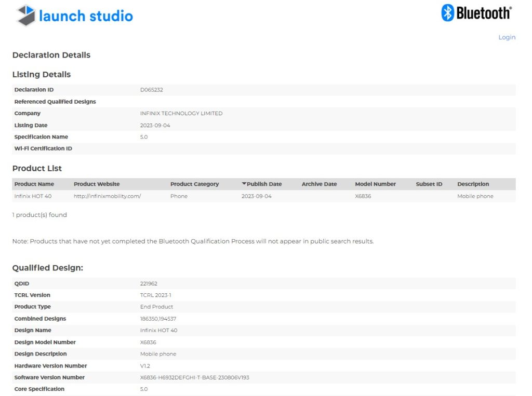Click the QDID value 221962
The height and width of the screenshot is (396, 532).
[149, 284]
